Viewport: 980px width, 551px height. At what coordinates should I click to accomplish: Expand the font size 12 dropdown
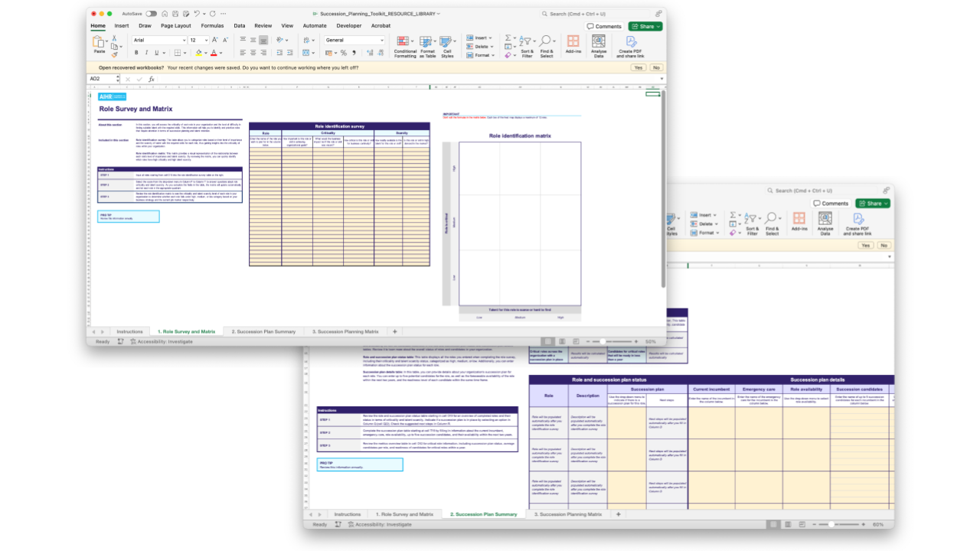[198, 40]
